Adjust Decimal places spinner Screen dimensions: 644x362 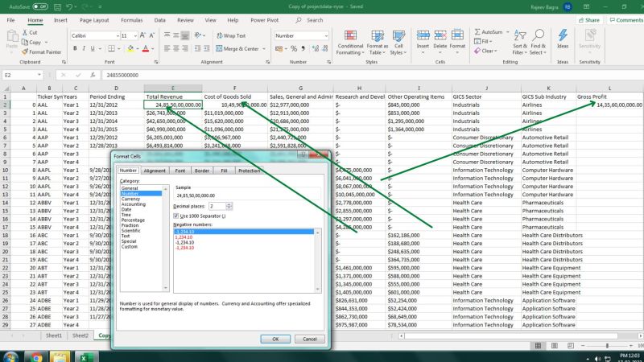point(229,206)
